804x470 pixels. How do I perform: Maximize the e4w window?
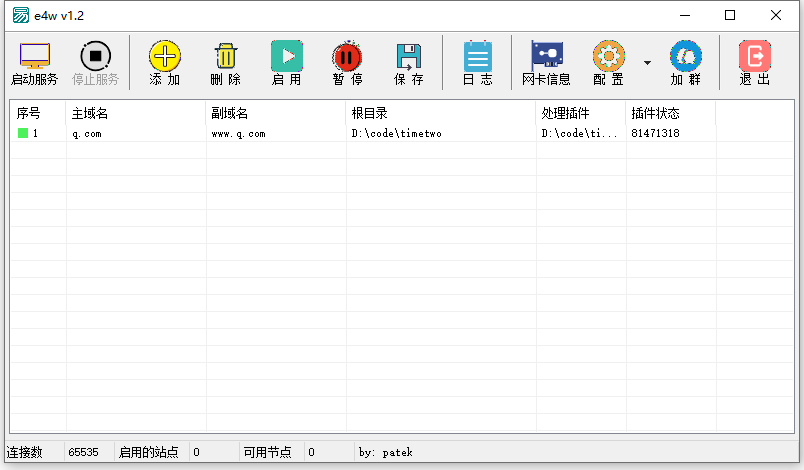point(730,15)
